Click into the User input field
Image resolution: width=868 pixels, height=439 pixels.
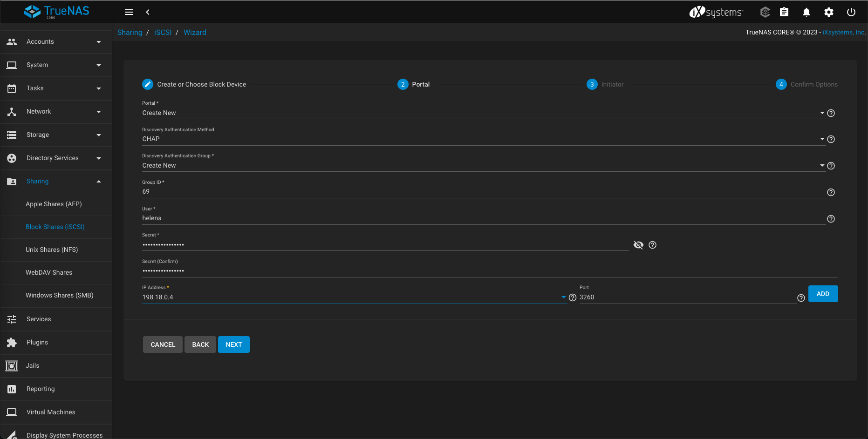click(483, 218)
